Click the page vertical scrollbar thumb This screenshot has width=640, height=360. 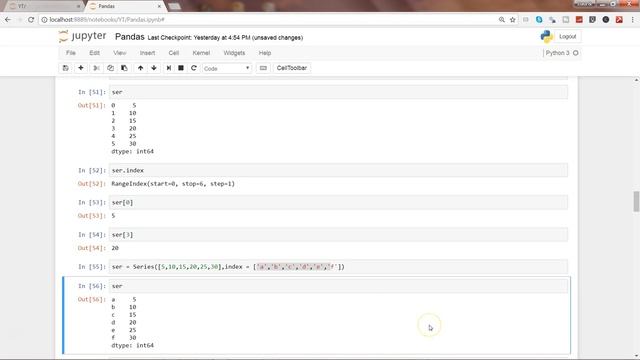pyautogui.click(x=636, y=202)
